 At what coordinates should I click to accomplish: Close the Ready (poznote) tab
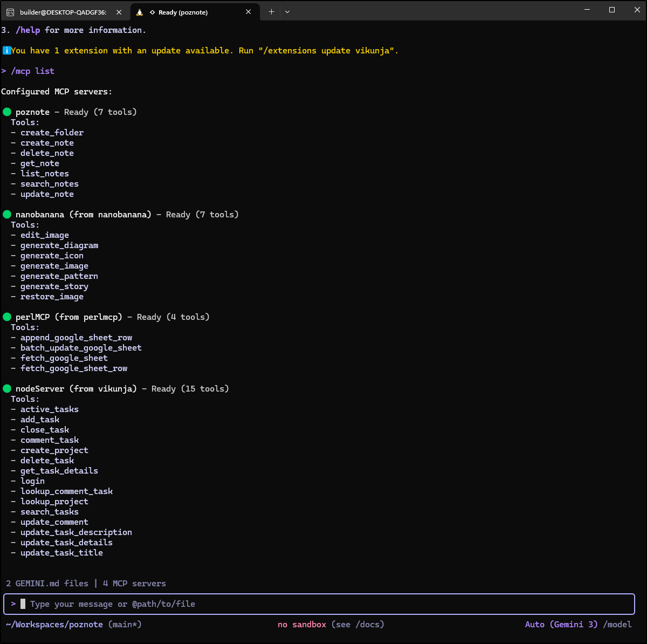[249, 12]
